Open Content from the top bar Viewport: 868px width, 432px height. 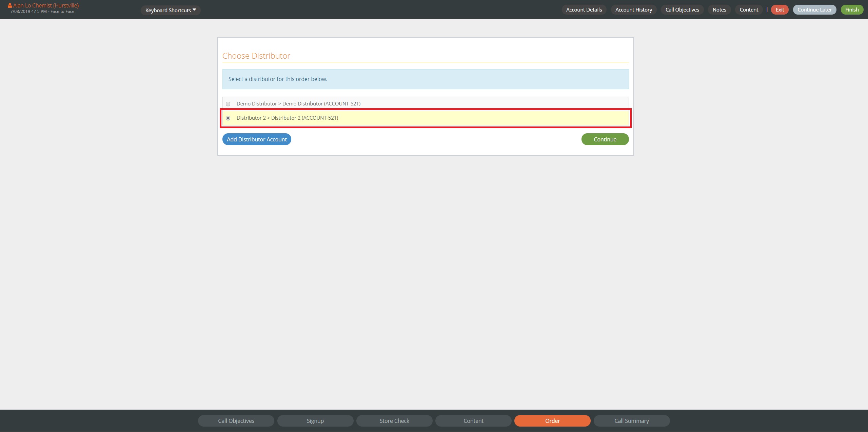(749, 10)
